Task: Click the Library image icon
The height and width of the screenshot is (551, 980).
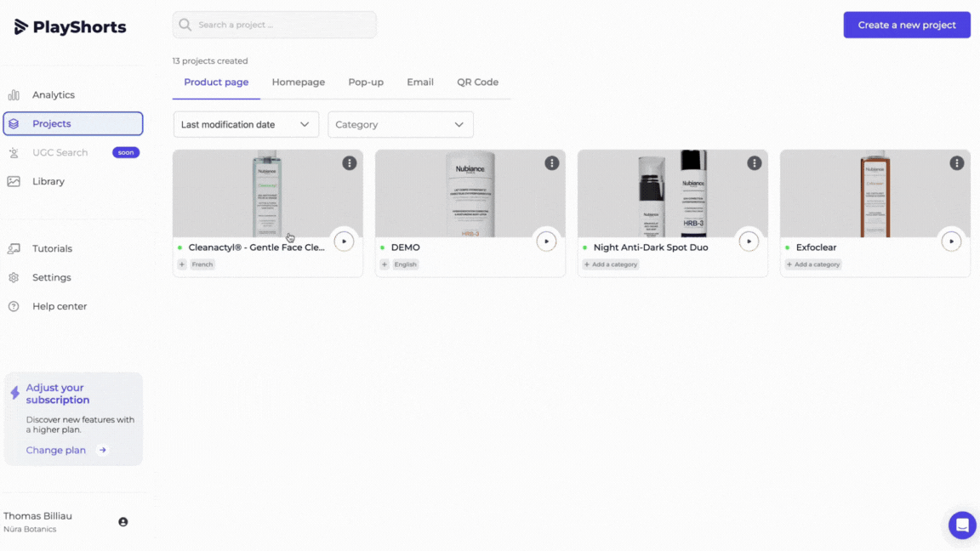Action: pos(14,181)
